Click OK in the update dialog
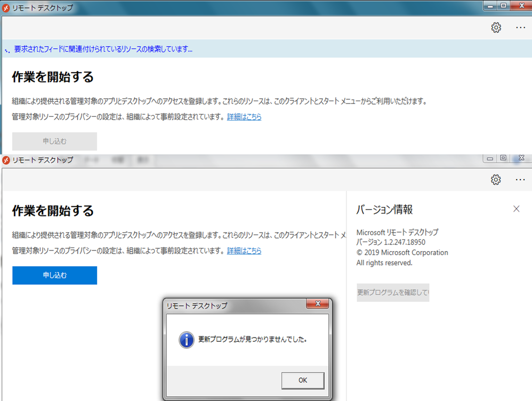Screen dimensions: 532x401 [303, 380]
